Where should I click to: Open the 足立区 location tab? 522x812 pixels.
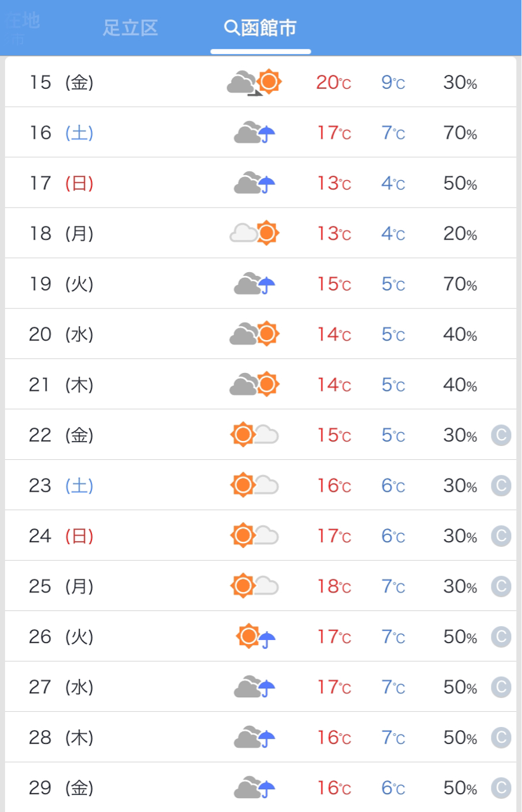pos(130,28)
